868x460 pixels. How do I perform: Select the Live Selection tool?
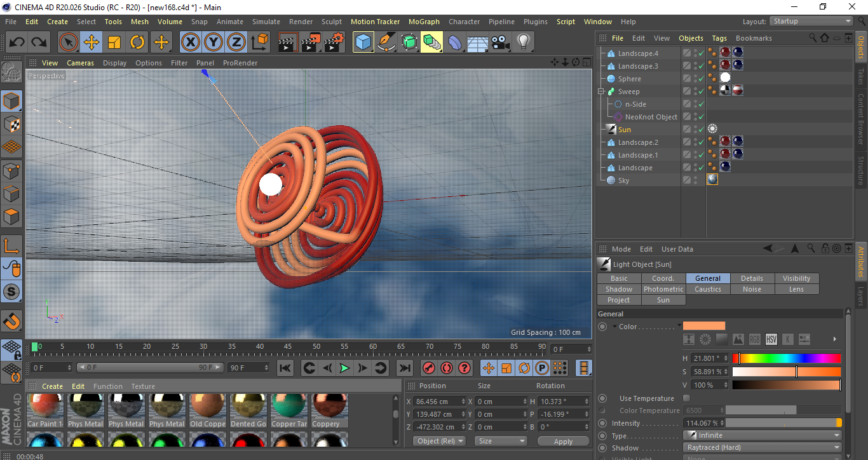click(69, 43)
